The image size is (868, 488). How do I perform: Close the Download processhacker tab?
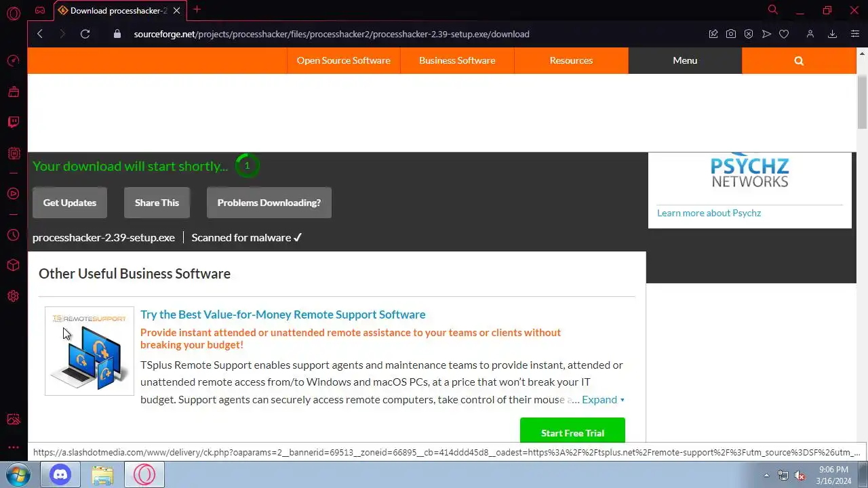177,10
